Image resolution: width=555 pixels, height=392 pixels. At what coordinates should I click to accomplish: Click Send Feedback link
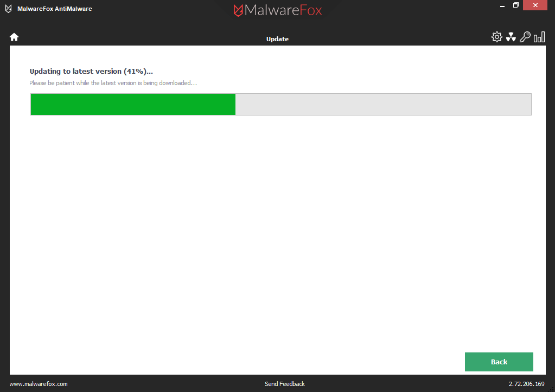pyautogui.click(x=285, y=384)
